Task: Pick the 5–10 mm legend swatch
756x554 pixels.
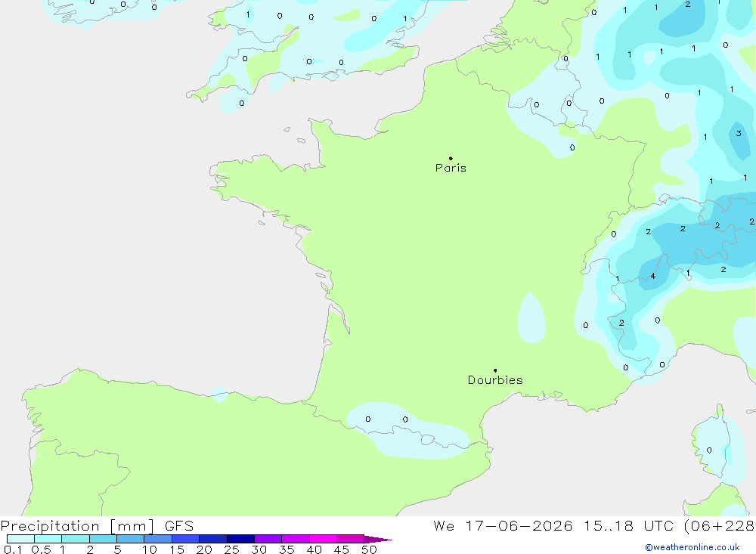Action: click(x=131, y=539)
